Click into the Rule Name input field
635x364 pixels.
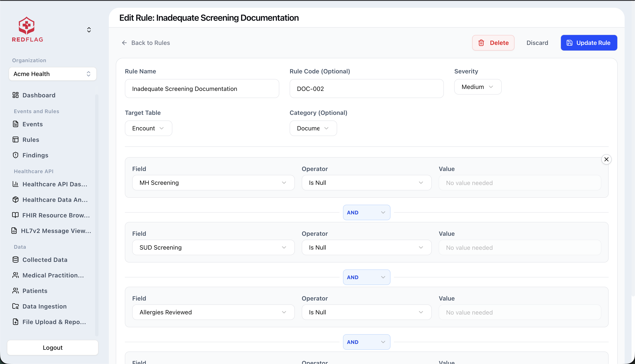202,89
